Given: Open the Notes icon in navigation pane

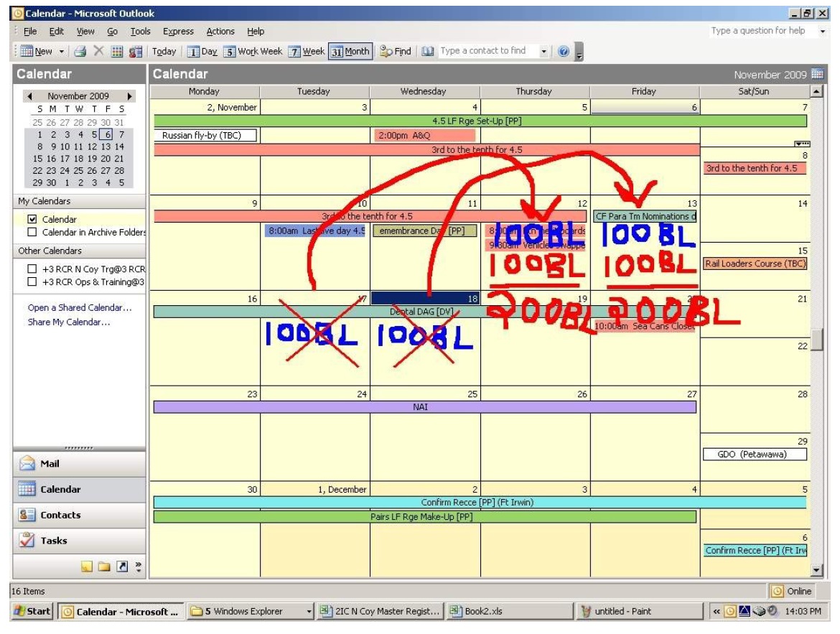Looking at the screenshot, I should click(87, 567).
